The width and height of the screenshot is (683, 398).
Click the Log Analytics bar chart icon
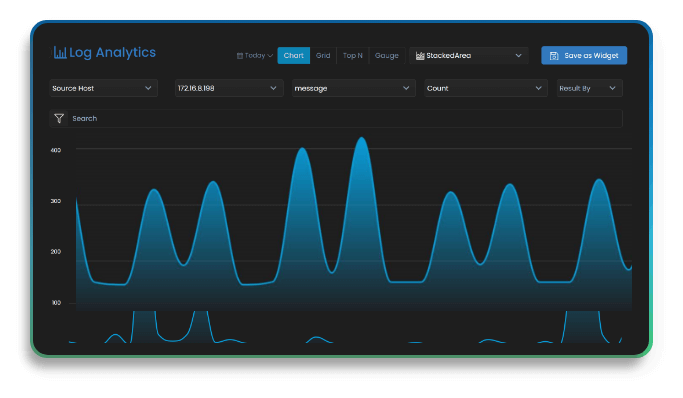tap(60, 53)
